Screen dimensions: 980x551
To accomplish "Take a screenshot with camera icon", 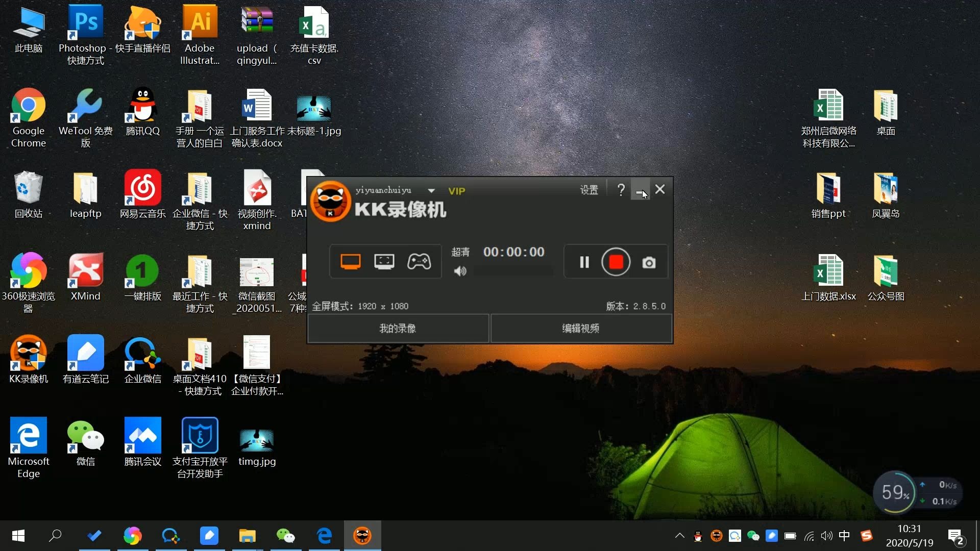I will pos(649,263).
